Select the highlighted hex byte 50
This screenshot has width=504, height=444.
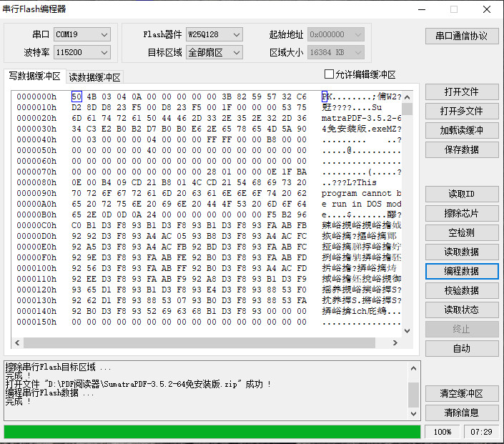click(x=76, y=97)
